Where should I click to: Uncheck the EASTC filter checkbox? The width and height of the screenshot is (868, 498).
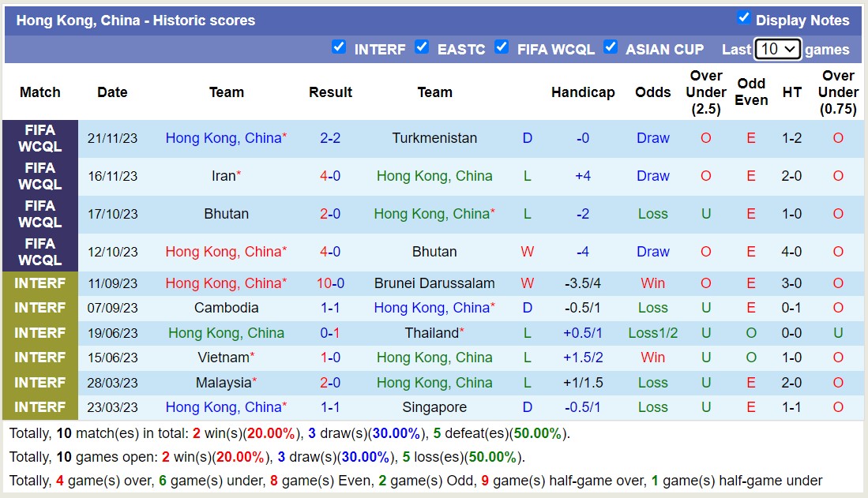422,47
